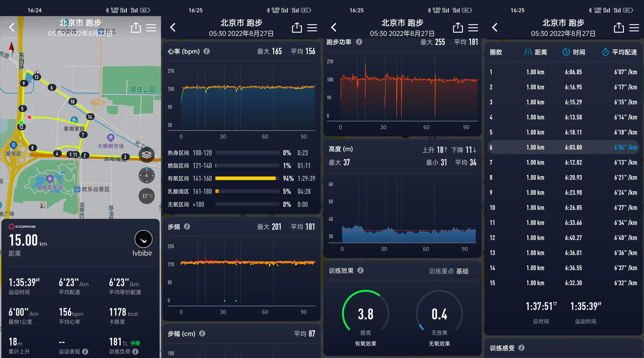Open info icon beside 训练感受
The image size is (644, 358).
pyautogui.click(x=521, y=348)
